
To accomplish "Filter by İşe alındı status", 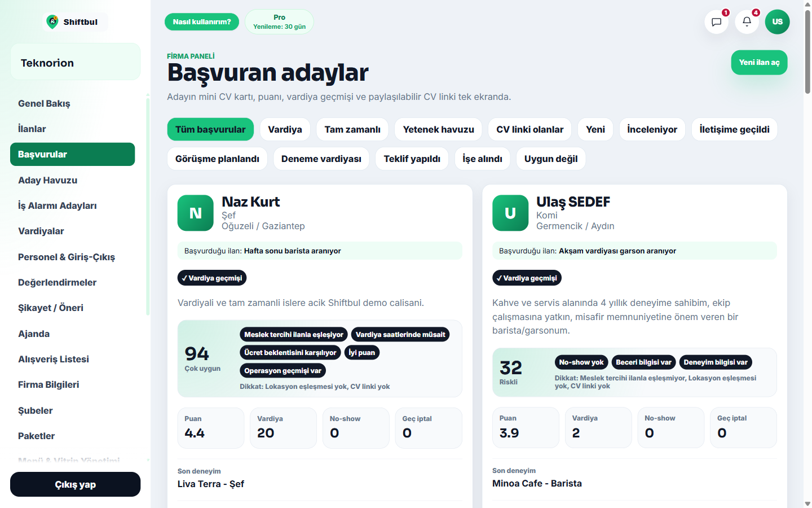I will coord(482,159).
